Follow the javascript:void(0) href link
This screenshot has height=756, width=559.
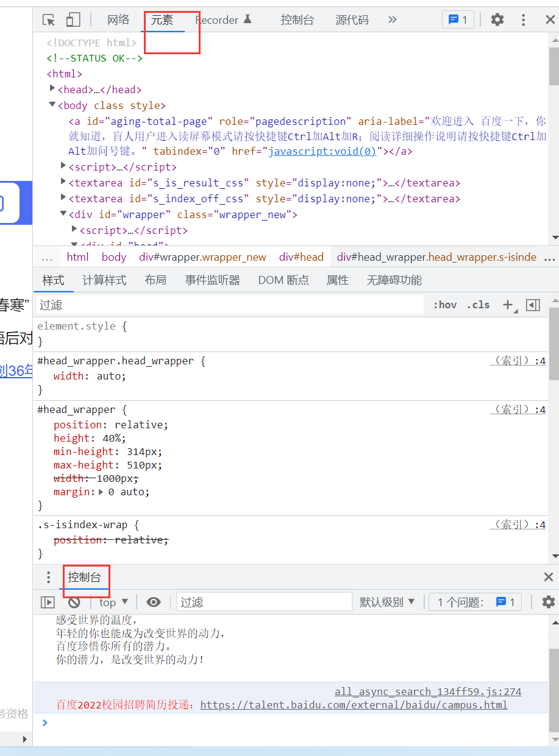coord(322,151)
